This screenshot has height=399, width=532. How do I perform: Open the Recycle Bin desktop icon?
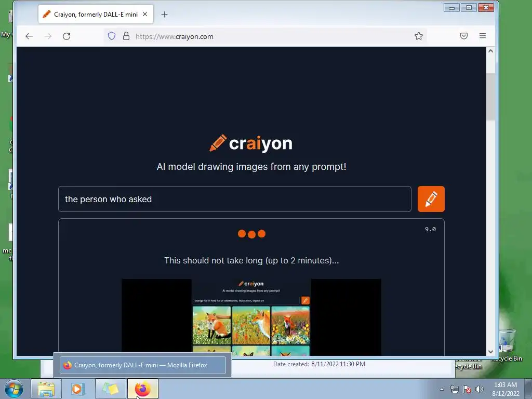pyautogui.click(x=507, y=344)
